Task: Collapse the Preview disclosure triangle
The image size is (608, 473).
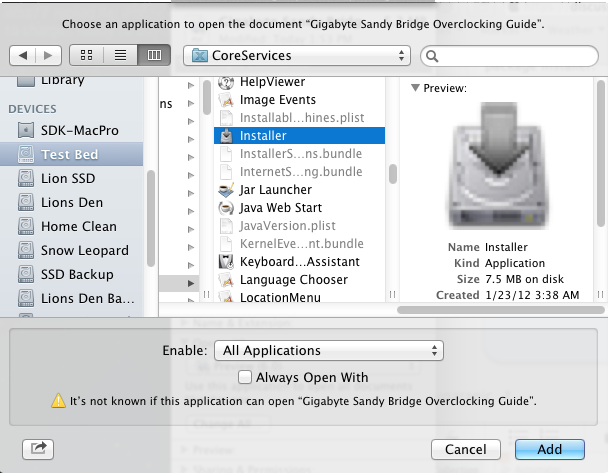Action: [x=415, y=88]
